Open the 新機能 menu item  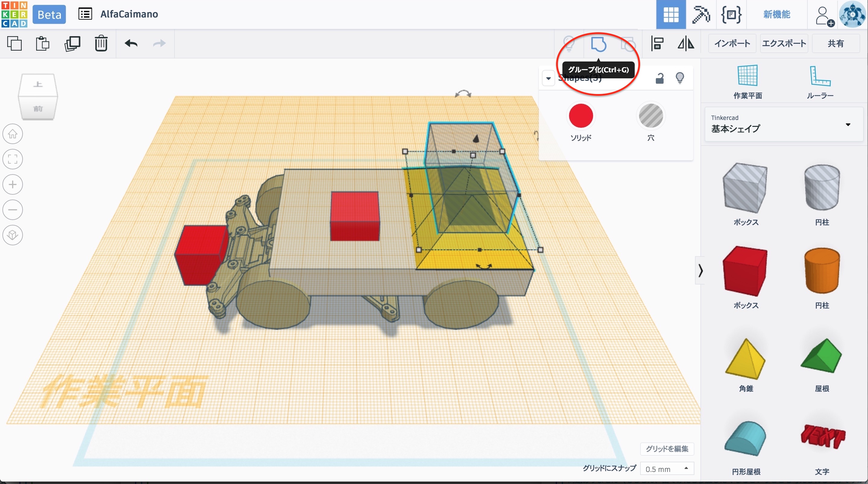777,14
